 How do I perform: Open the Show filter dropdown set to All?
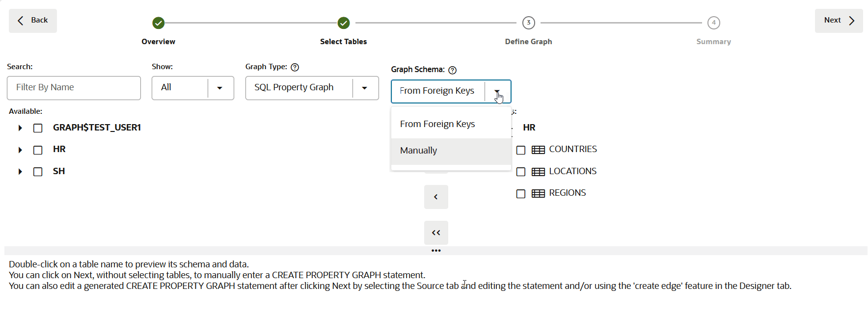point(193,88)
